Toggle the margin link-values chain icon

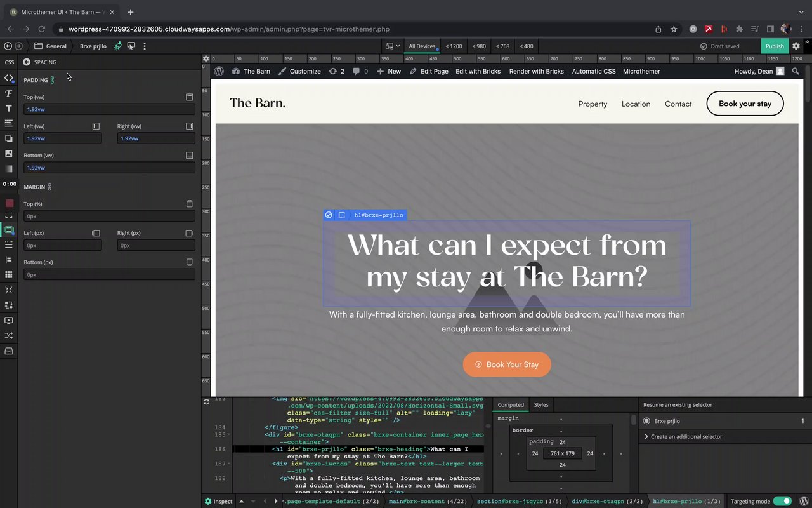tap(49, 187)
